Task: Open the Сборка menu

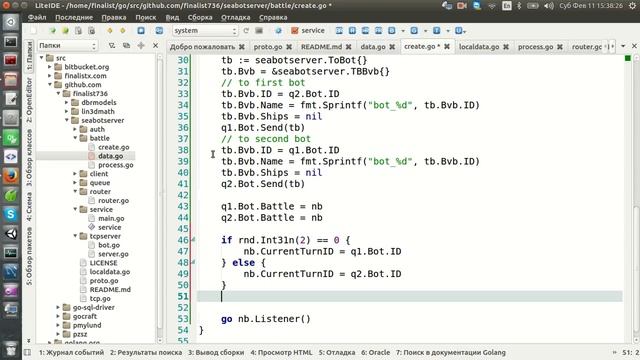Action: [200, 18]
